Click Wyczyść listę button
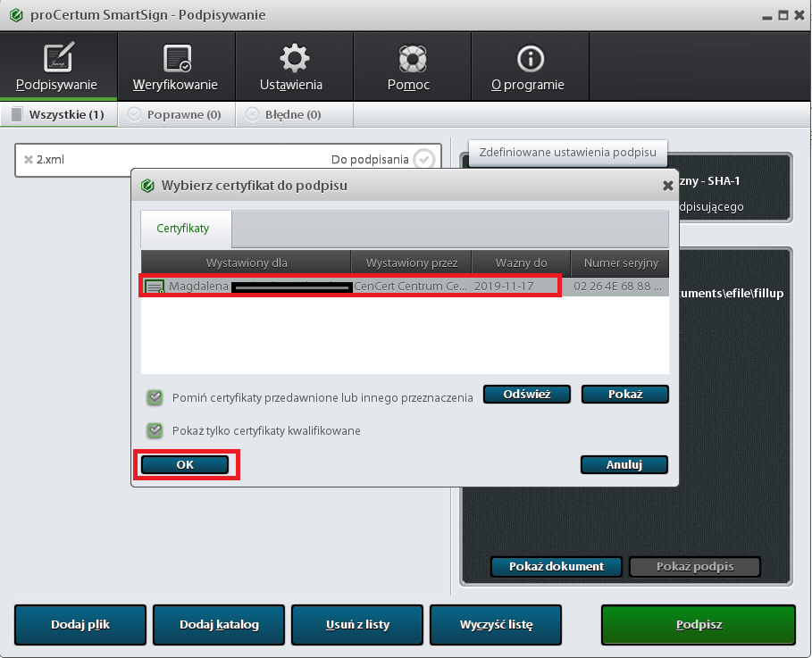812x658 pixels. [x=496, y=625]
